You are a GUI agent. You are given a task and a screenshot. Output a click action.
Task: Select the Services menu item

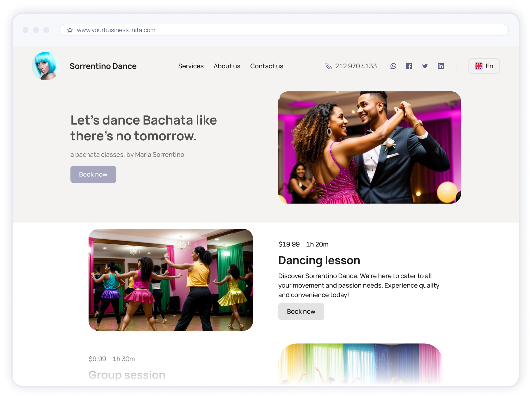click(x=191, y=66)
